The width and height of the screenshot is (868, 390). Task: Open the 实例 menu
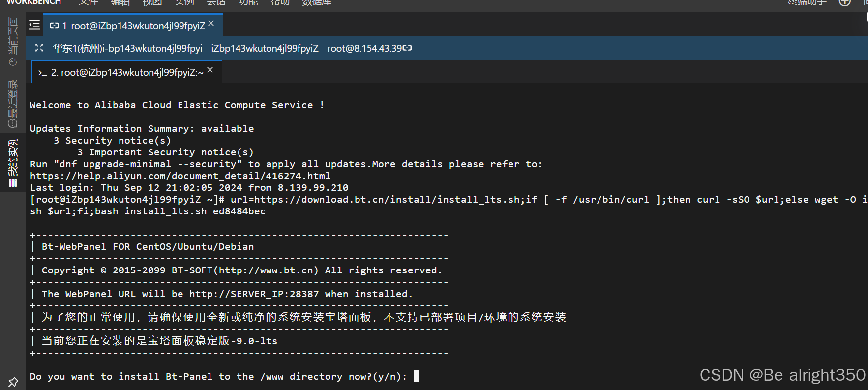coord(184,2)
